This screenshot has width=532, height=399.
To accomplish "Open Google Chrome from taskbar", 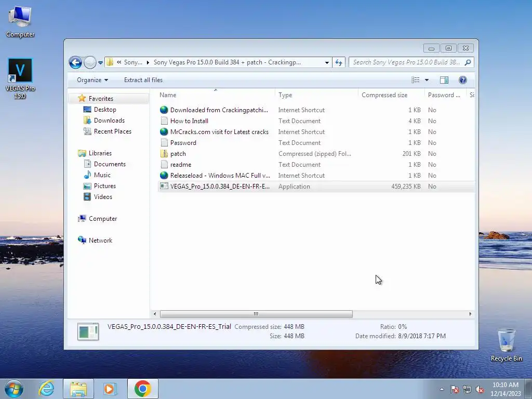I will pyautogui.click(x=142, y=389).
